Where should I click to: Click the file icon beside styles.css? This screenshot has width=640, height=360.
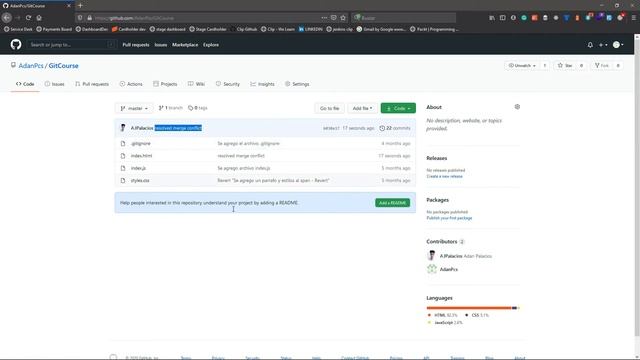pyautogui.click(x=123, y=180)
